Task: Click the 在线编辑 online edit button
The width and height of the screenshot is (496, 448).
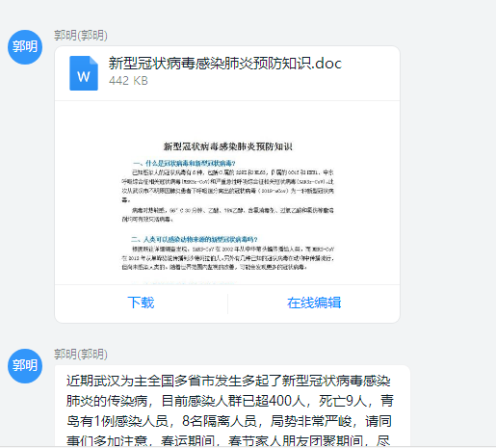Action: (x=314, y=303)
